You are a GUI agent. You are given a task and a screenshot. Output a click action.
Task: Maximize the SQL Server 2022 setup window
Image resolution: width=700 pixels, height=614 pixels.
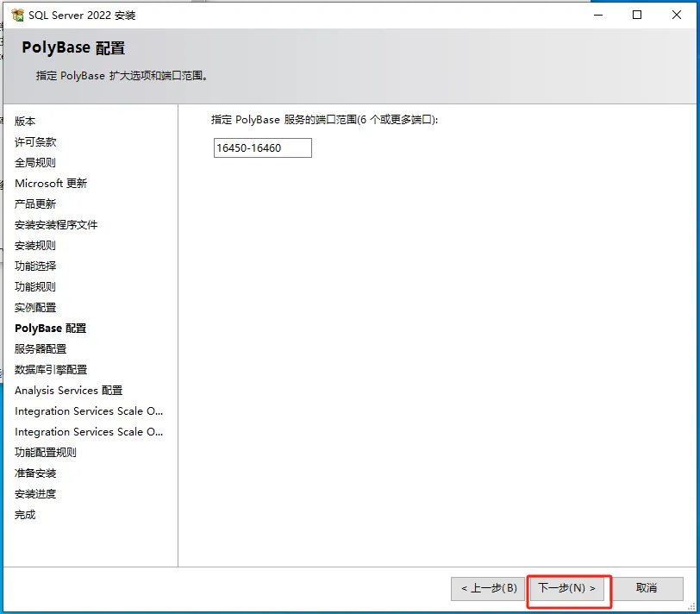coord(637,15)
